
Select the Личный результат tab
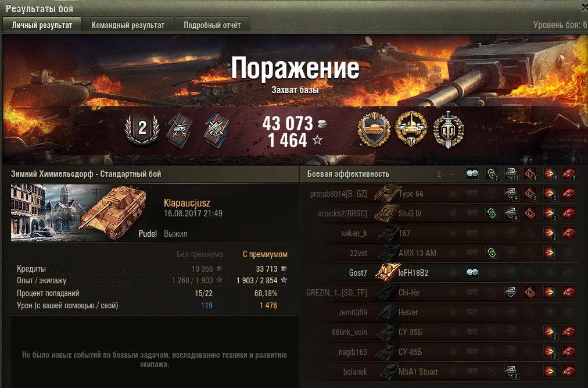[42, 25]
